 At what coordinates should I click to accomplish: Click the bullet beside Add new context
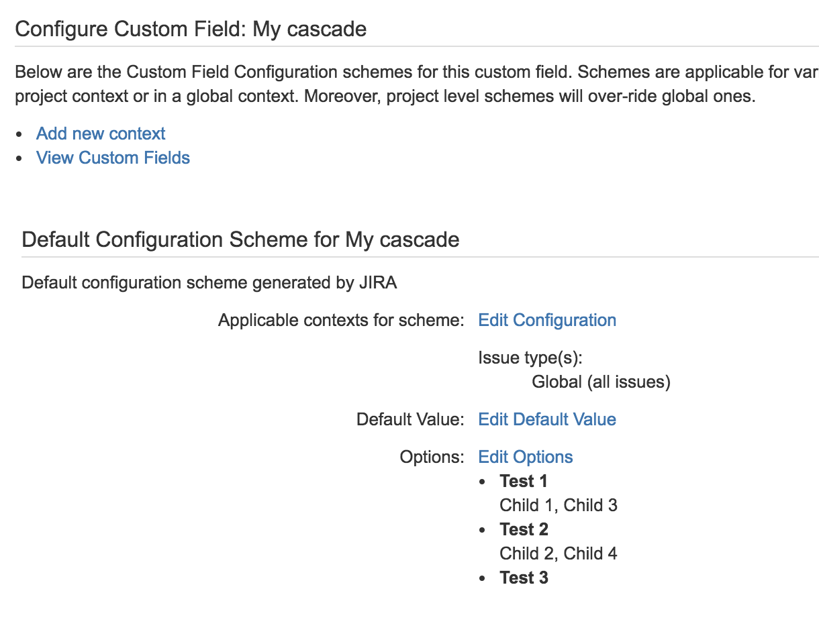pos(19,134)
